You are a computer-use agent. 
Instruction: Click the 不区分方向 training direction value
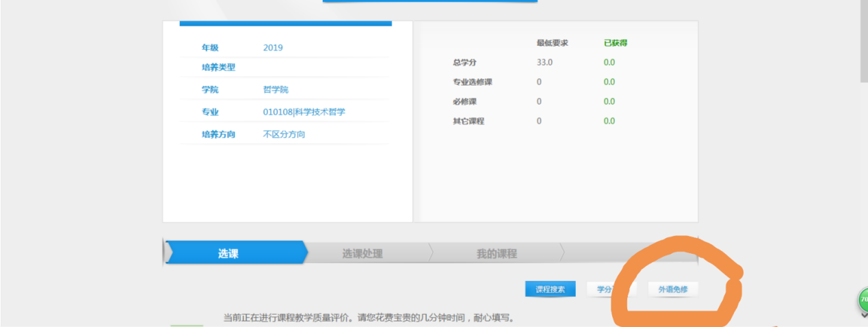(284, 135)
